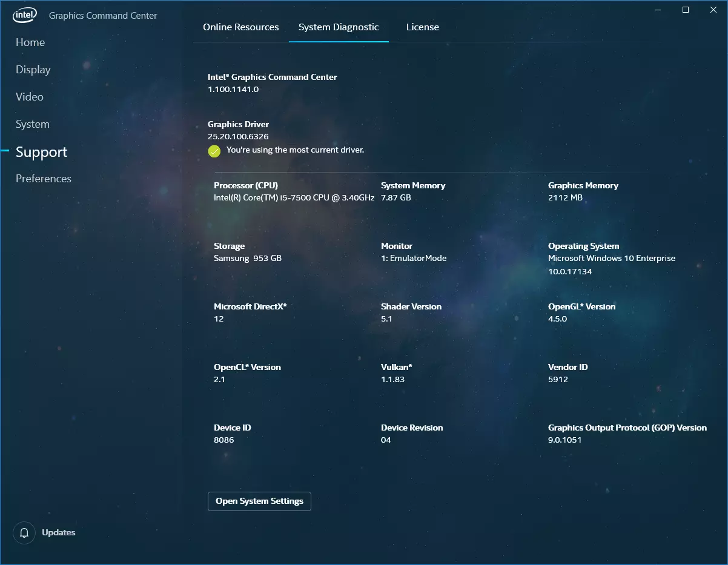728x565 pixels.
Task: Click the OpenCL value 2.1
Action: tap(219, 380)
